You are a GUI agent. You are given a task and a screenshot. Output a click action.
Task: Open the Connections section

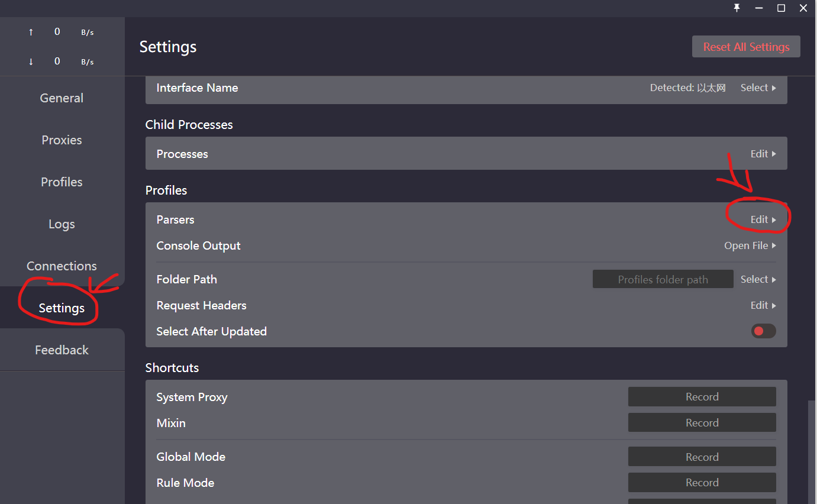pyautogui.click(x=62, y=266)
